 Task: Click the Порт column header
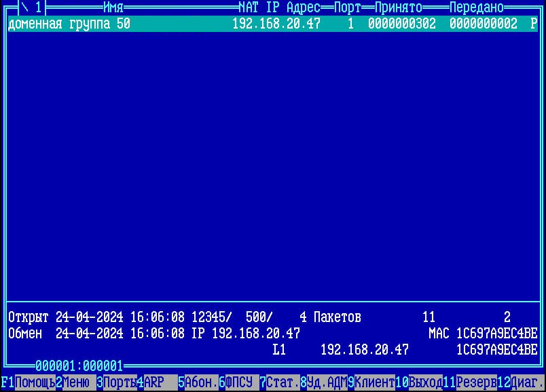[x=347, y=7]
